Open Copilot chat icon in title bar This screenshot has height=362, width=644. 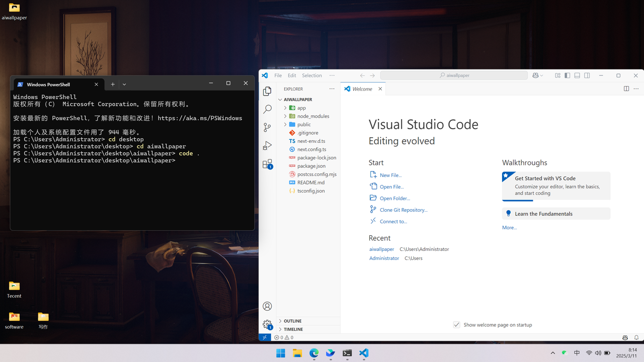(x=536, y=75)
